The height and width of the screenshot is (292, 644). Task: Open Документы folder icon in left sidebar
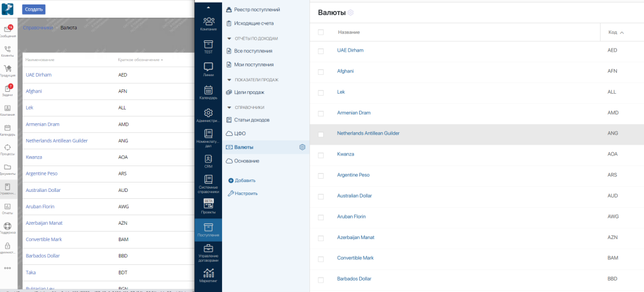(8, 167)
